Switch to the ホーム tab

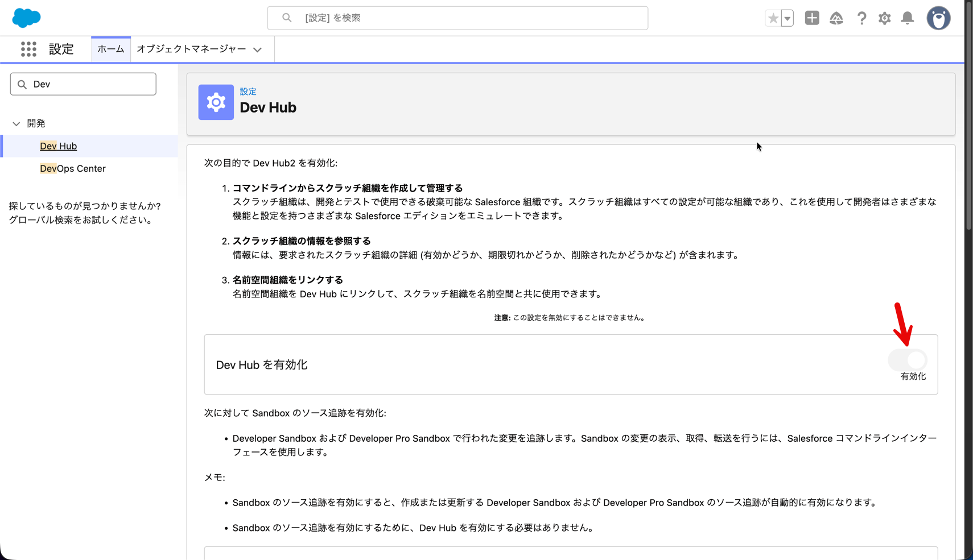110,49
